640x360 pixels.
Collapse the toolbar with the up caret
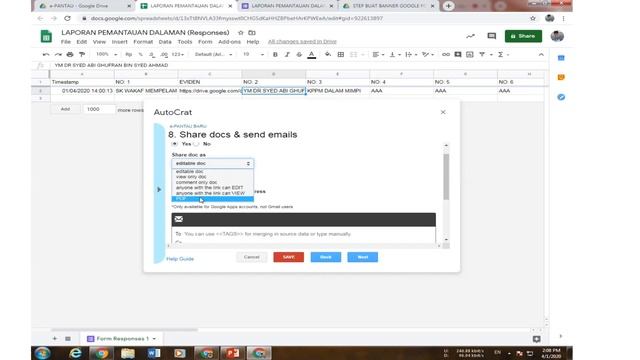(x=541, y=54)
